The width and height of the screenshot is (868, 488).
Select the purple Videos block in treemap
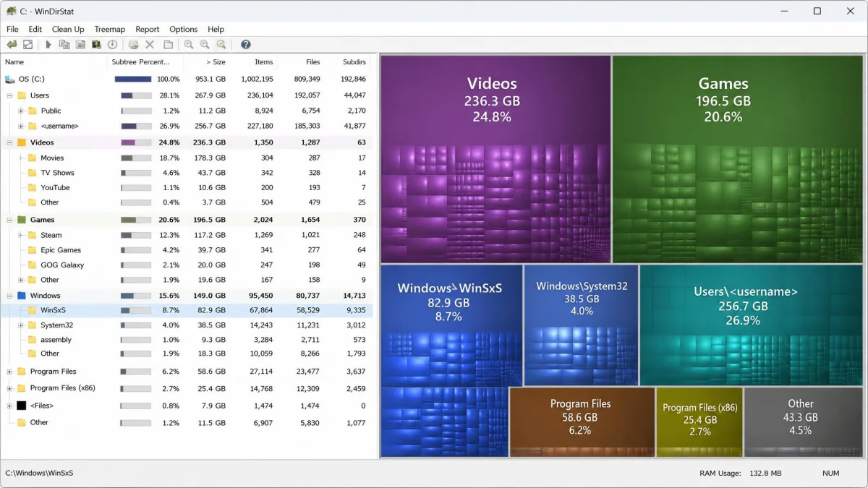tap(495, 159)
